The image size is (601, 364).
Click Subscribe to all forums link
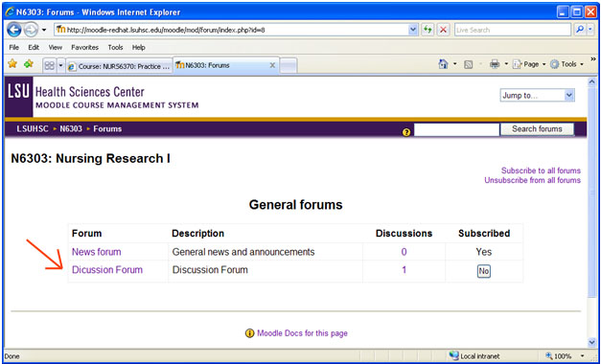coord(541,171)
